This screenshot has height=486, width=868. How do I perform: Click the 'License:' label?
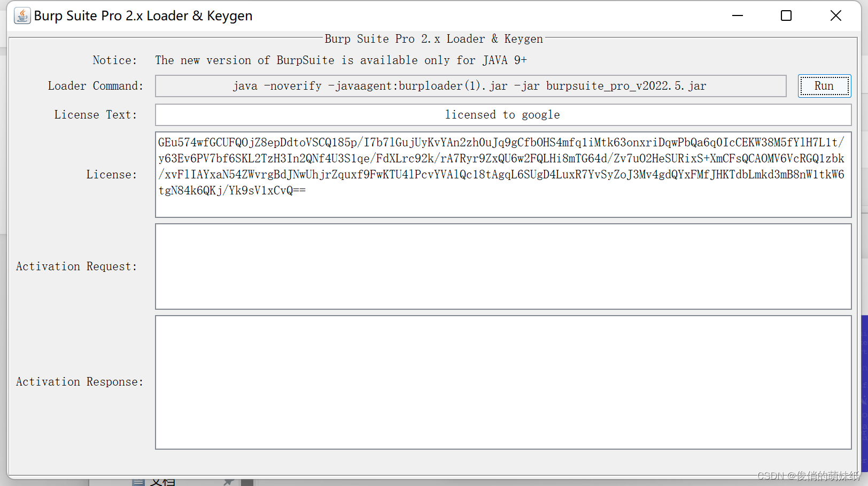tap(112, 175)
